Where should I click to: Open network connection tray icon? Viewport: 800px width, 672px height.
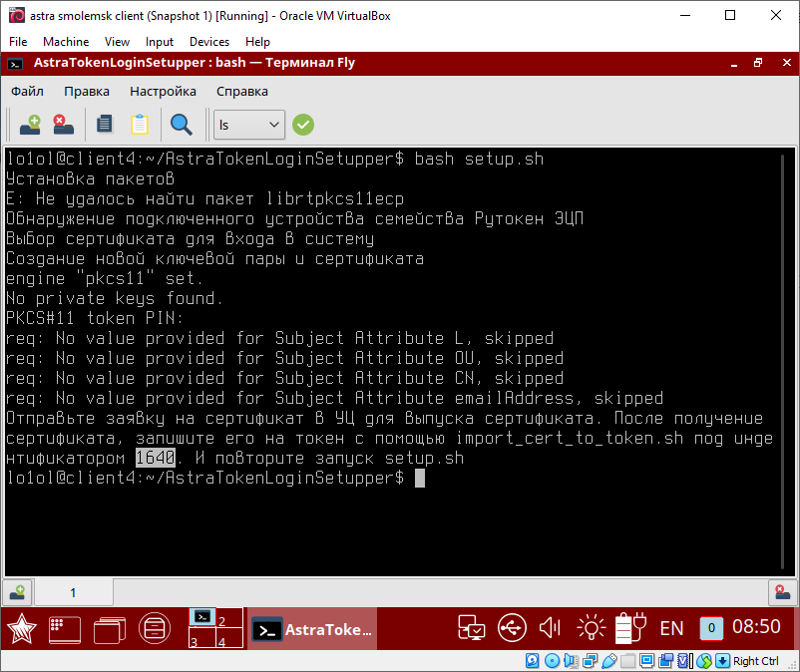point(471,628)
